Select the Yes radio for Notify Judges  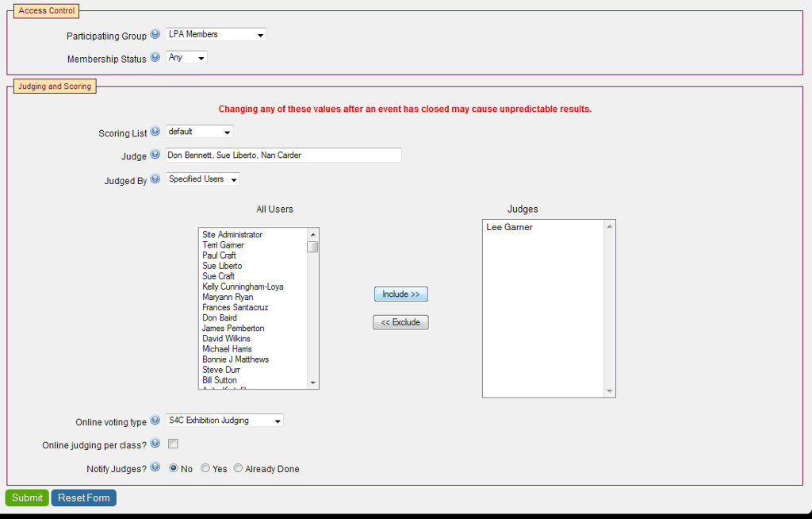pos(205,469)
